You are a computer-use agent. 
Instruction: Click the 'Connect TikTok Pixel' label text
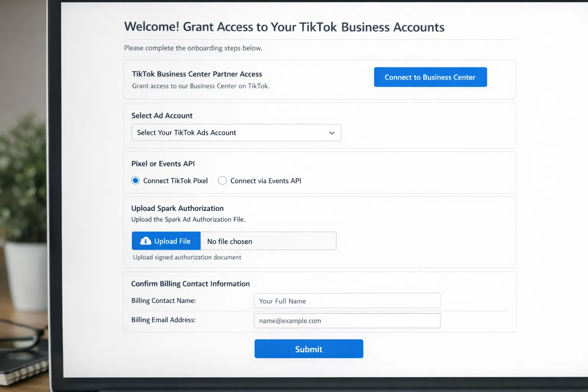[175, 181]
